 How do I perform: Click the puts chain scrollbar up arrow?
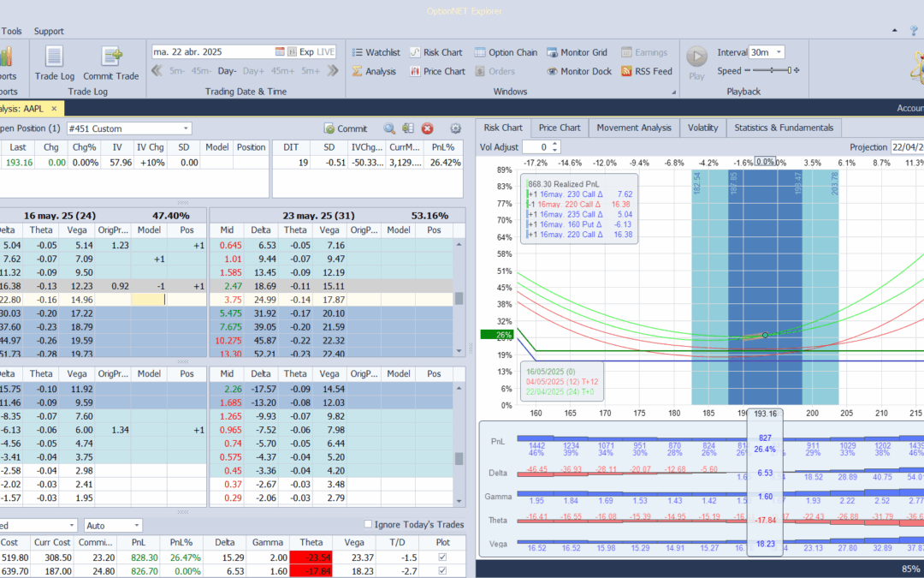click(459, 388)
